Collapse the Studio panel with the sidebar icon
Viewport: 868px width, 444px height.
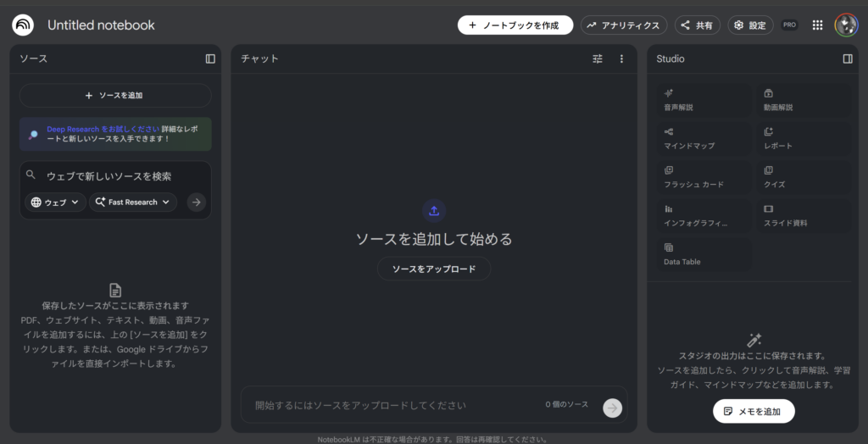click(847, 58)
